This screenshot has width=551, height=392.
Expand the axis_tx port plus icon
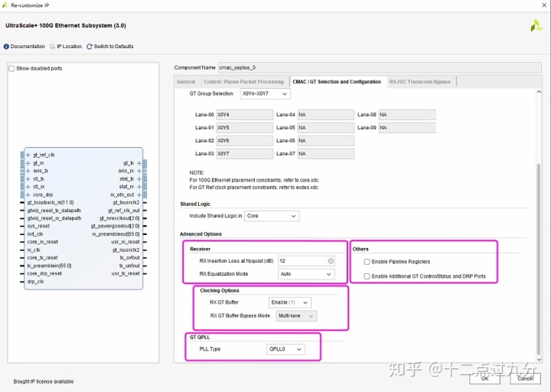(x=28, y=171)
